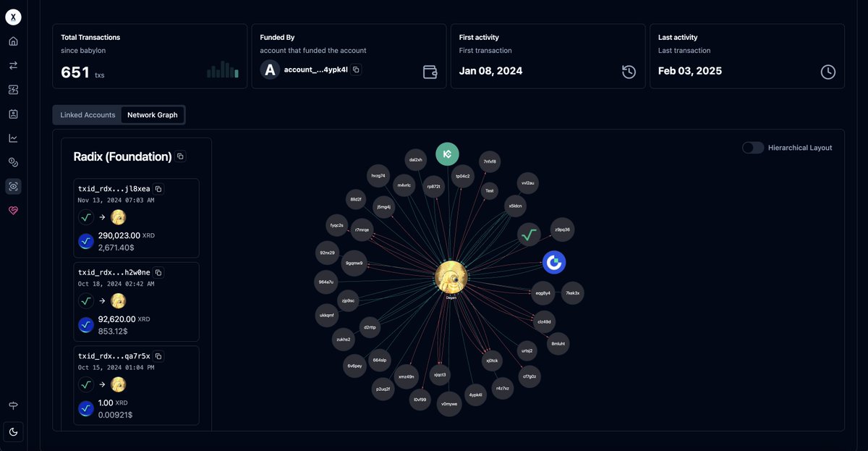Select graph node dal2xh

(x=415, y=159)
